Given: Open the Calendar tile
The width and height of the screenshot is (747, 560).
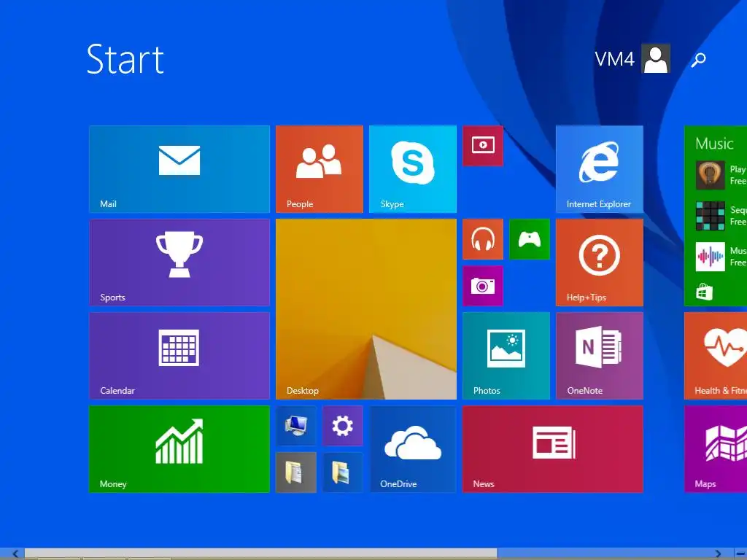Looking at the screenshot, I should (x=179, y=356).
